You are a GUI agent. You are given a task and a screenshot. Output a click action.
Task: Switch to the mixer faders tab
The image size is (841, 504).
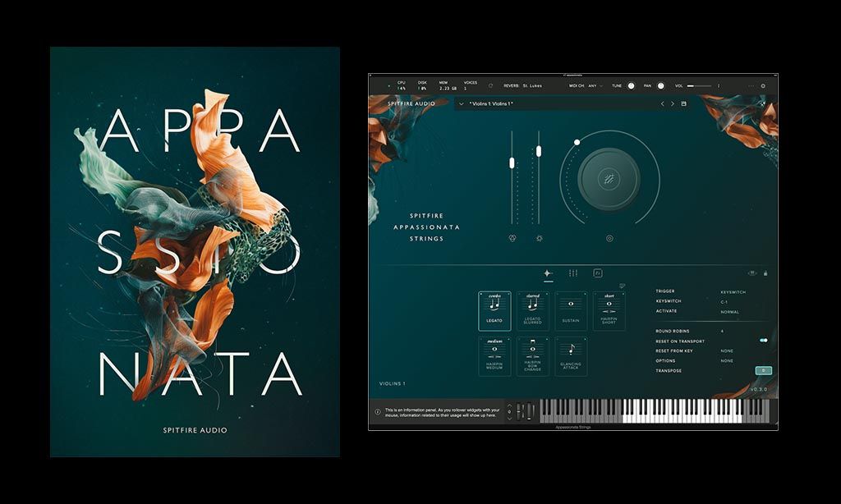(x=572, y=273)
